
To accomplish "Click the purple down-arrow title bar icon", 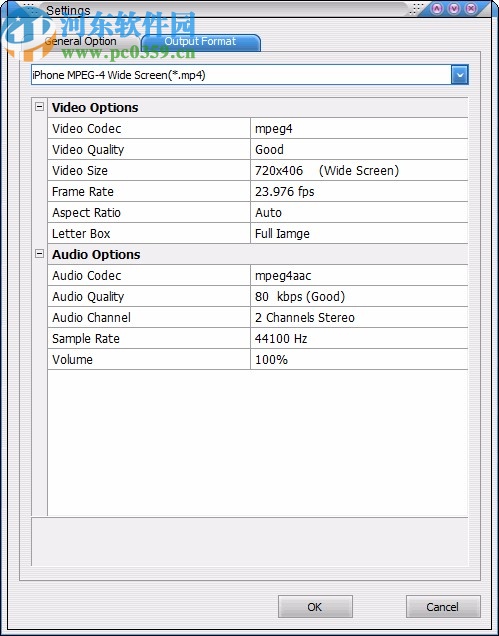I will click(x=454, y=8).
